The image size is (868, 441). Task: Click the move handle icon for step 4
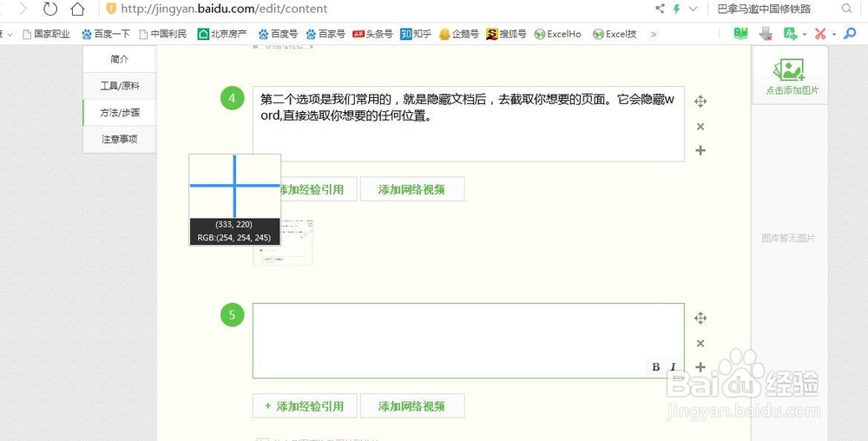[700, 102]
